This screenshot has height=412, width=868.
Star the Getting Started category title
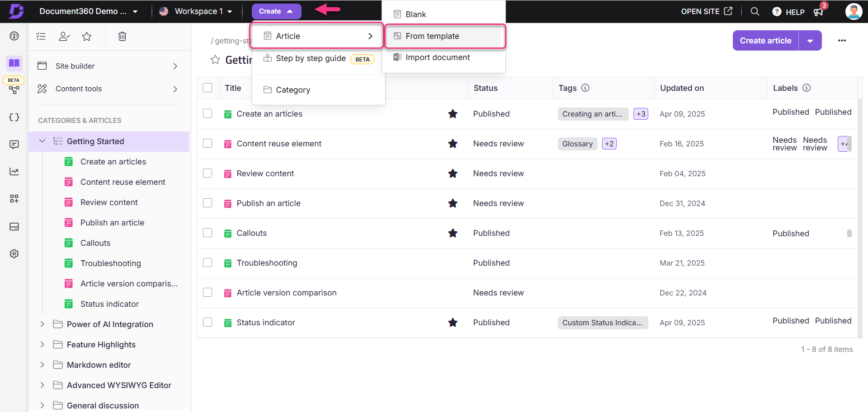tap(215, 60)
